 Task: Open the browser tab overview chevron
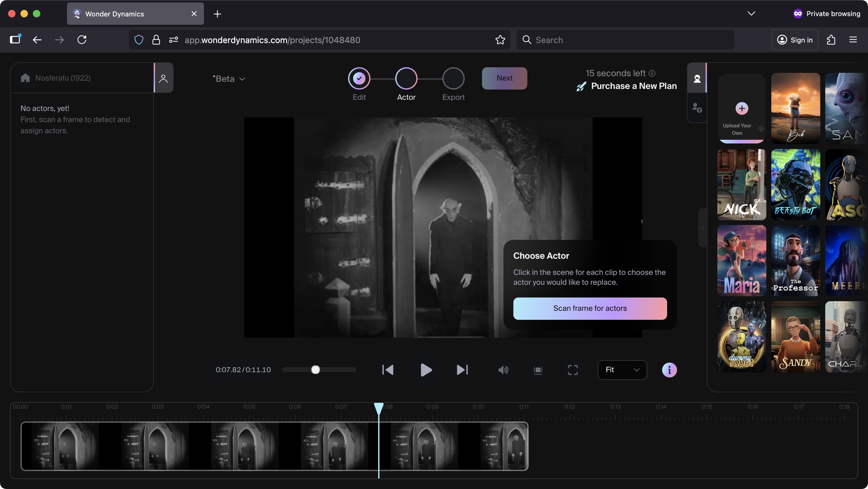[751, 14]
